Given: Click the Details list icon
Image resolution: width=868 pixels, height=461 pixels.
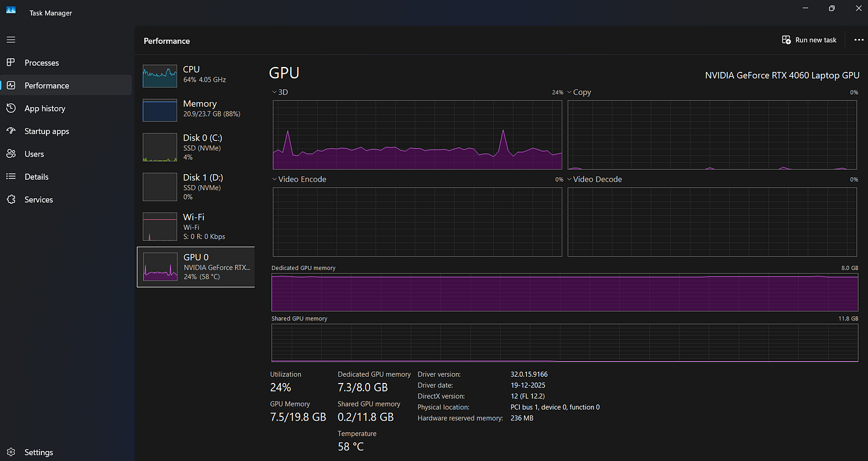Looking at the screenshot, I should tap(11, 177).
